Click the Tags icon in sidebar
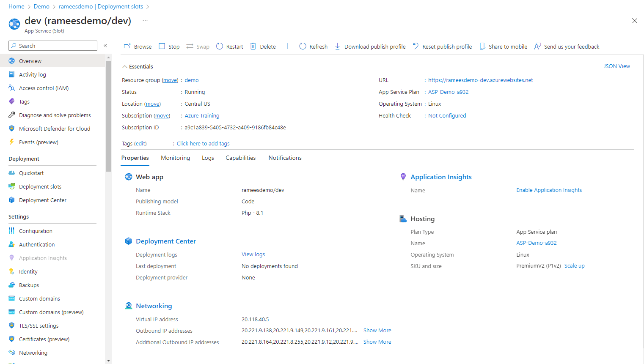 pos(12,101)
